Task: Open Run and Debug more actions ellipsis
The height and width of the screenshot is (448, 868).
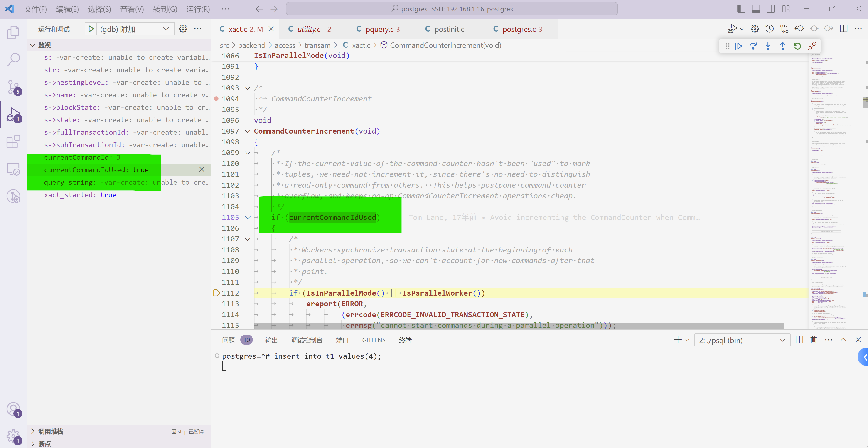Action: (198, 29)
